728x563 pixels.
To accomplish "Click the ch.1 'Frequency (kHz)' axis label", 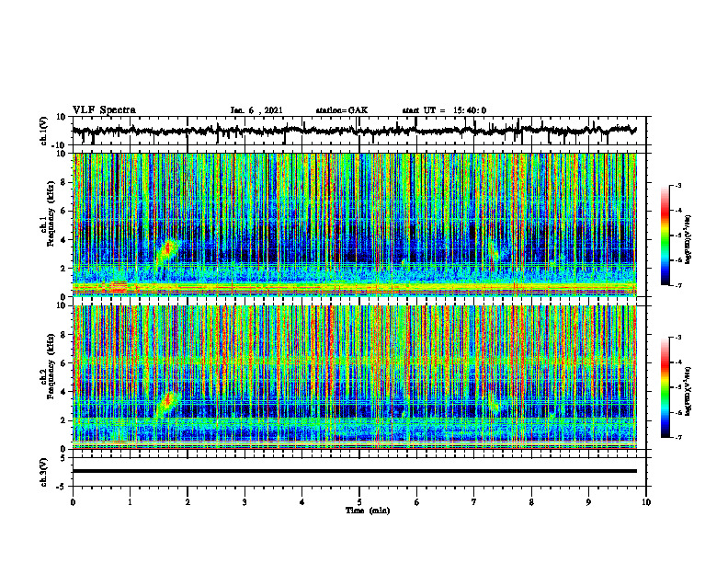I will pyautogui.click(x=51, y=214).
